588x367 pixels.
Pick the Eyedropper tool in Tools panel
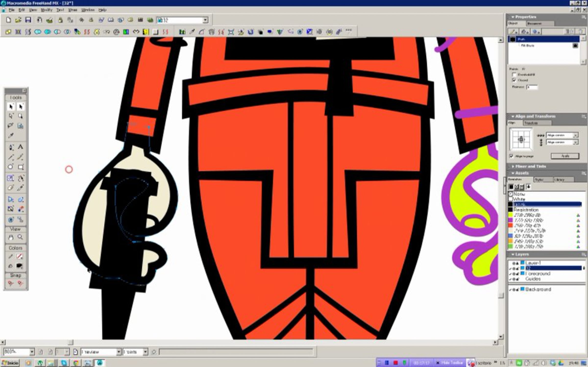pos(11,135)
